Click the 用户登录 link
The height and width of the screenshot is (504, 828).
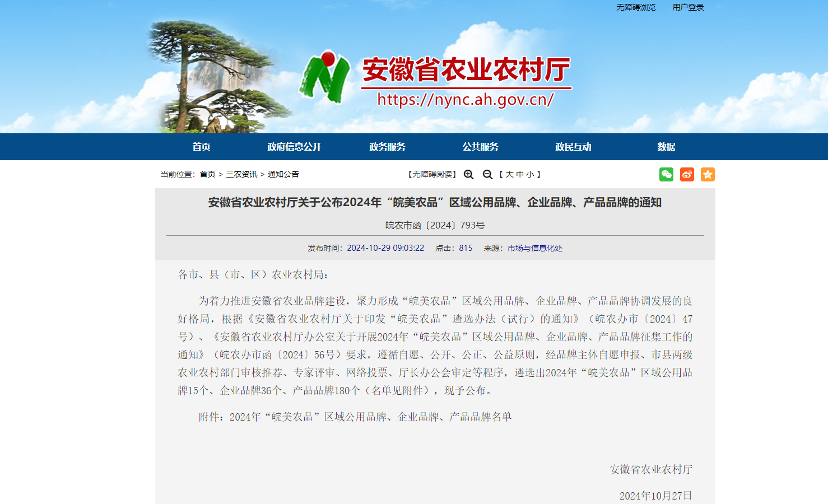(x=689, y=7)
